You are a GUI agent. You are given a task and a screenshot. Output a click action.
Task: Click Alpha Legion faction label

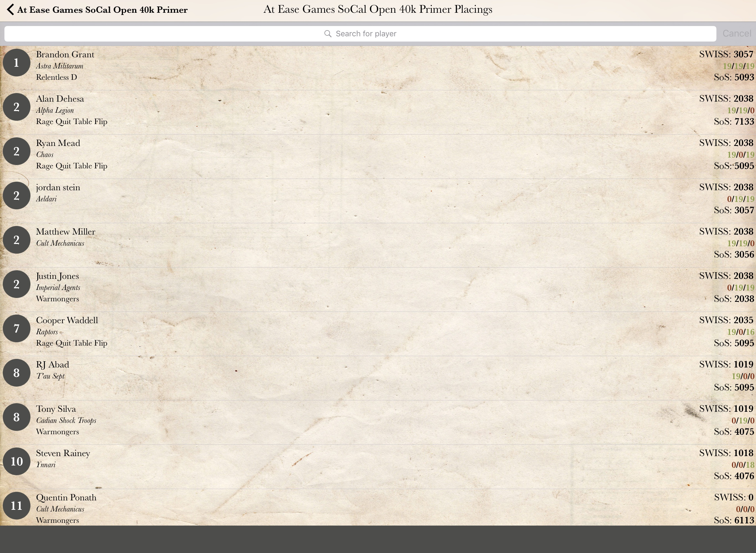[x=55, y=110]
